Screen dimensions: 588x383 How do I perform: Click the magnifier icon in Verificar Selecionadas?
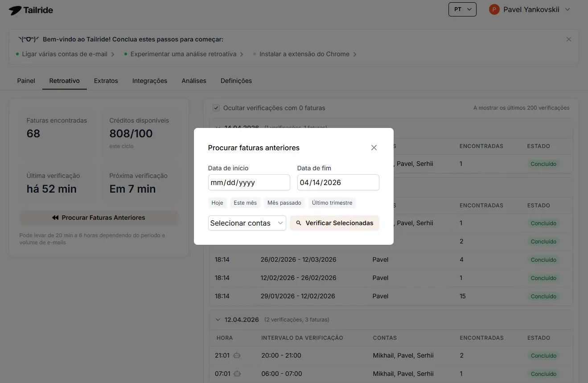click(x=299, y=223)
